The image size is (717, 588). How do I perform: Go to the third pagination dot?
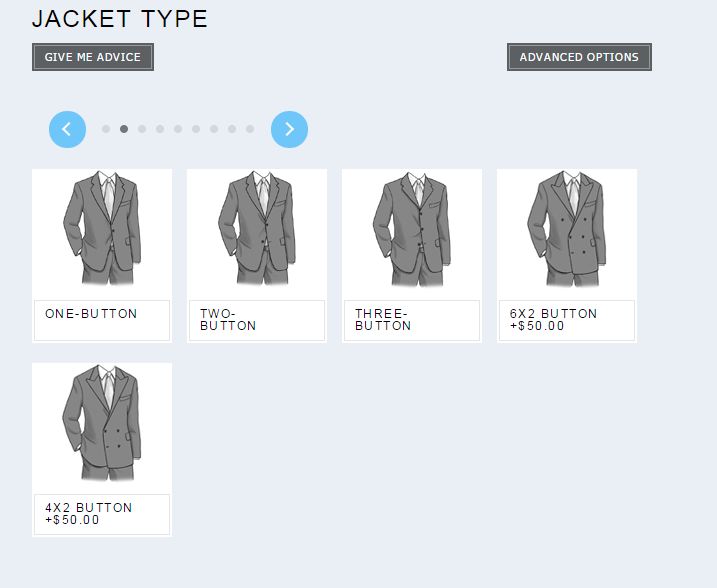(x=142, y=129)
